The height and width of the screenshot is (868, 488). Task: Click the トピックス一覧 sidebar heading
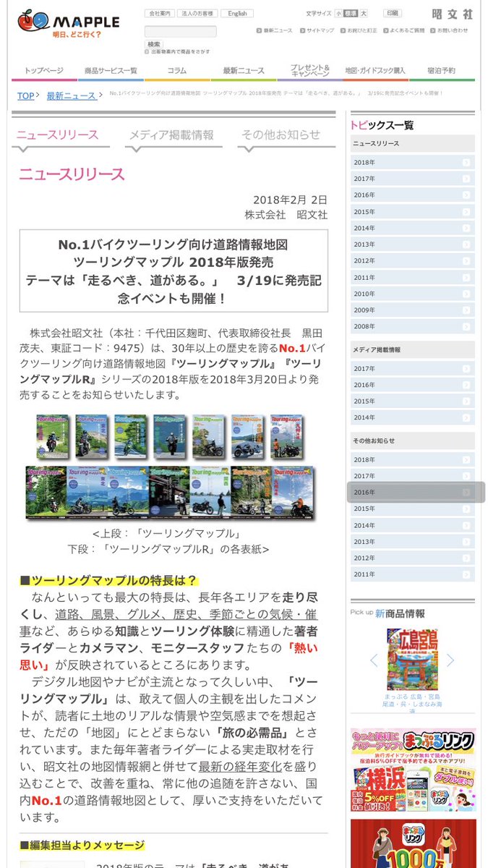pyautogui.click(x=382, y=125)
